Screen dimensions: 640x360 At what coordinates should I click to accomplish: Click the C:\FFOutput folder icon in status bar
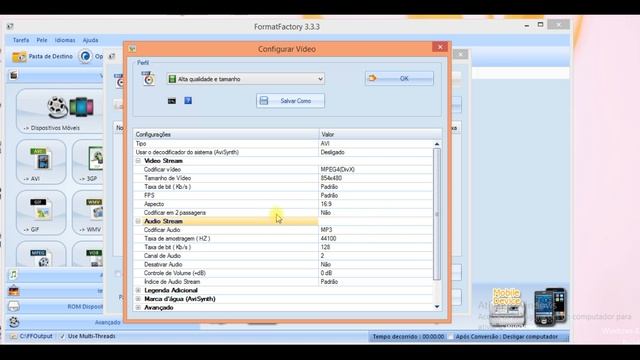click(x=13, y=336)
